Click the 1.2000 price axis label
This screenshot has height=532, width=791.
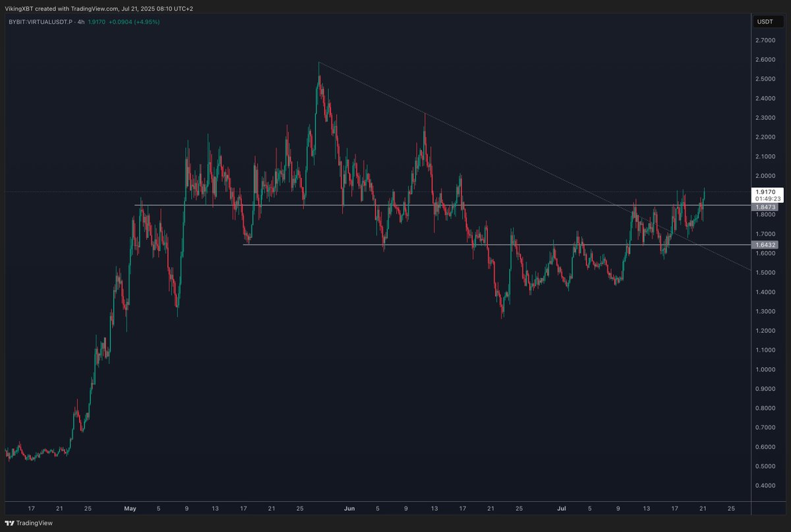click(x=765, y=331)
